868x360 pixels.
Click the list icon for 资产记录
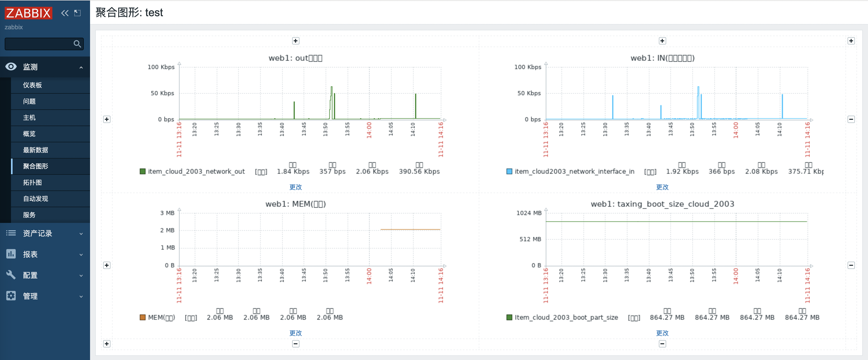coord(11,233)
